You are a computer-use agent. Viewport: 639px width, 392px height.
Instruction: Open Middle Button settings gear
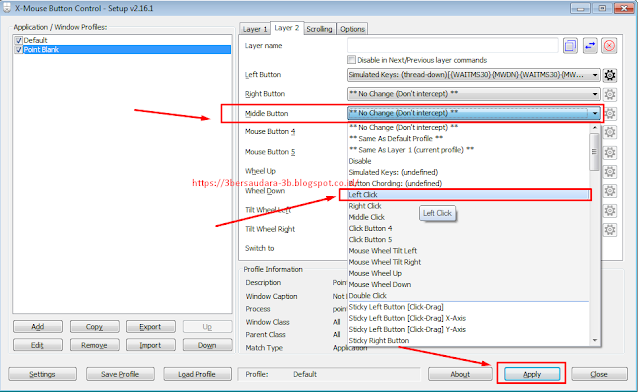(x=610, y=113)
